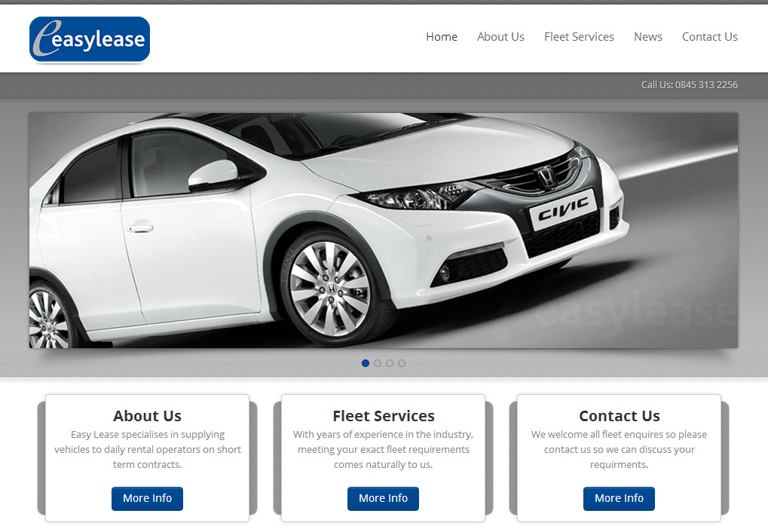Image resolution: width=768 pixels, height=532 pixels.
Task: Click More Info under About Us
Action: coord(148,498)
